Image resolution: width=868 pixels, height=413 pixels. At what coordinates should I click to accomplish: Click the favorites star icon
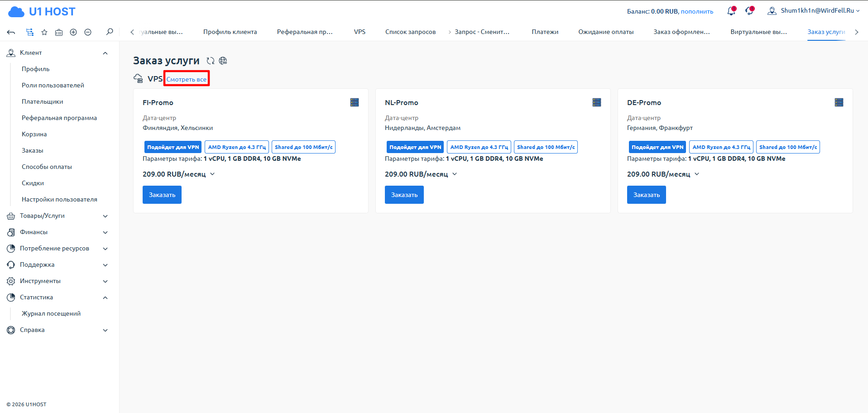[x=44, y=32]
